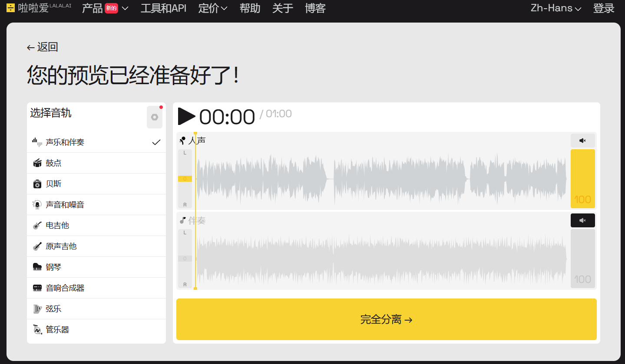625x364 pixels.
Task: Open the Zh-Hans language selector
Action: pos(555,8)
